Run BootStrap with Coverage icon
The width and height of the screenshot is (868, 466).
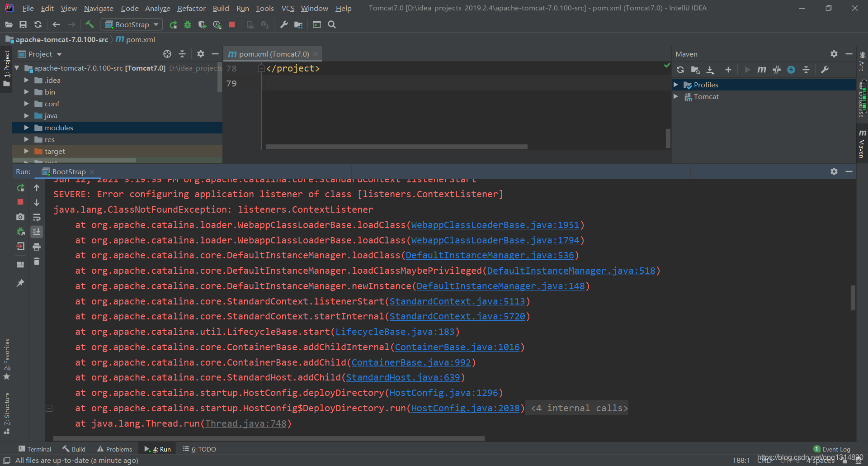click(202, 24)
